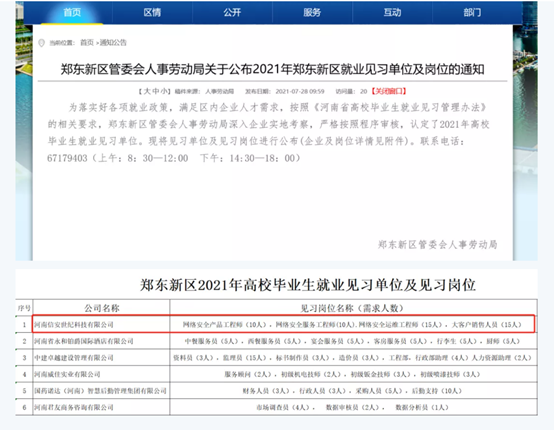554x430 pixels.
Task: Set font size to 中
Action: pos(156,92)
